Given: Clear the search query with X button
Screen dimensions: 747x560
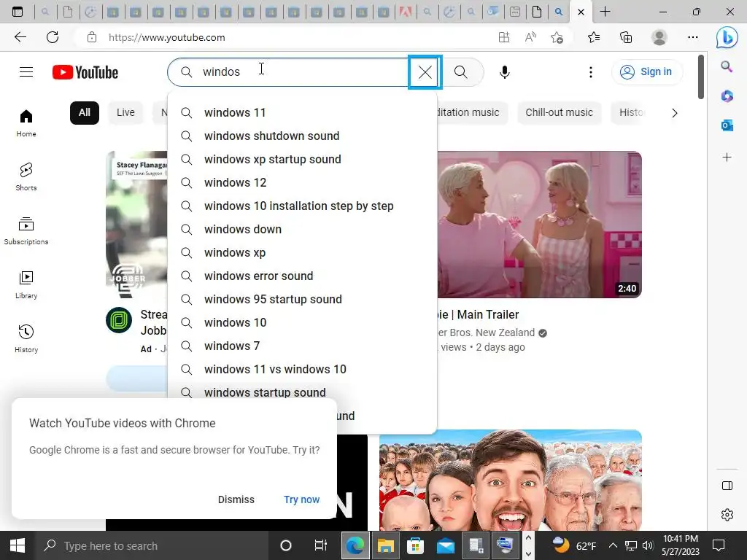Looking at the screenshot, I should click(x=425, y=72).
